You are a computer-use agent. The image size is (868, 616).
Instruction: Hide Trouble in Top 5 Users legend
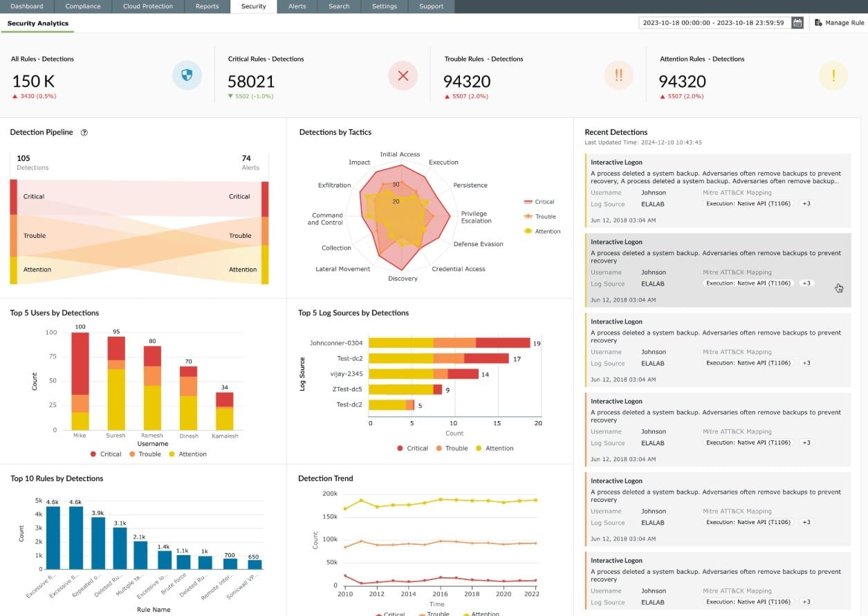(145, 454)
